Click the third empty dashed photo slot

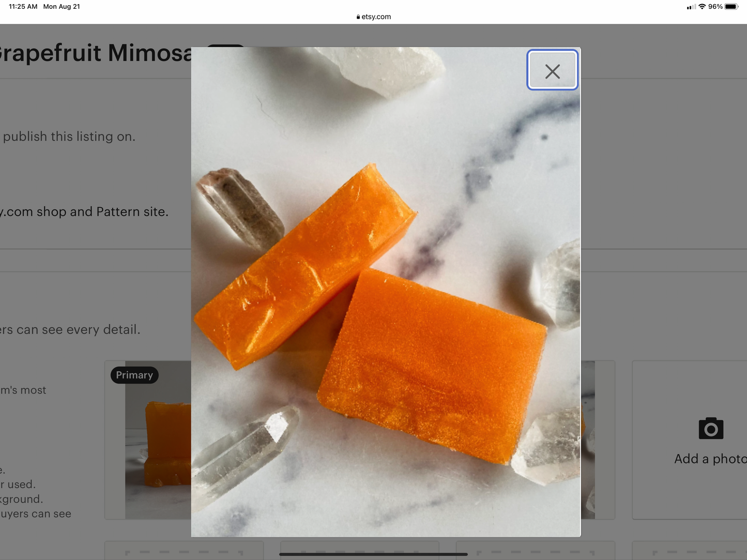(535, 551)
